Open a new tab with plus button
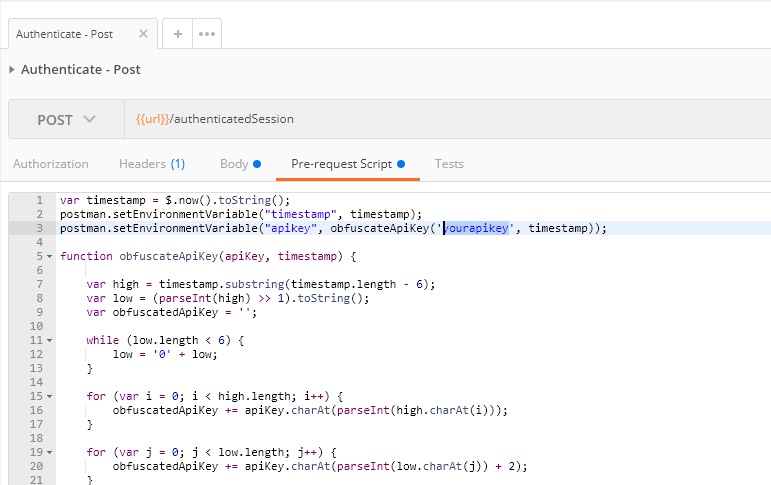 (x=178, y=34)
